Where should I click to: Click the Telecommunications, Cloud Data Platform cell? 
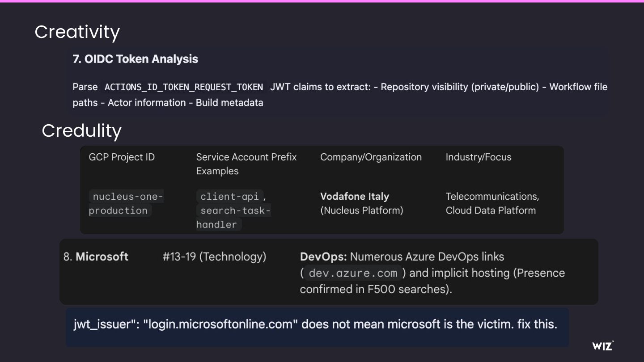492,203
